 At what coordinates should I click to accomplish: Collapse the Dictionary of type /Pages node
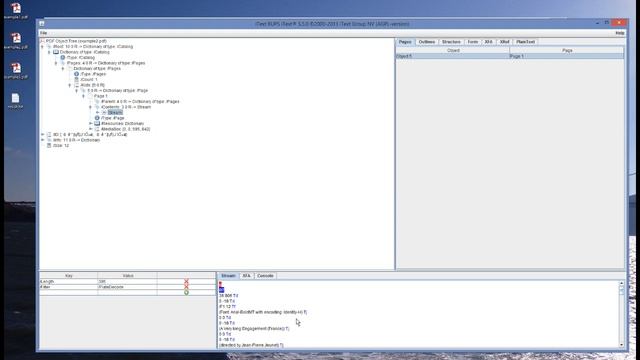pyautogui.click(x=63, y=69)
